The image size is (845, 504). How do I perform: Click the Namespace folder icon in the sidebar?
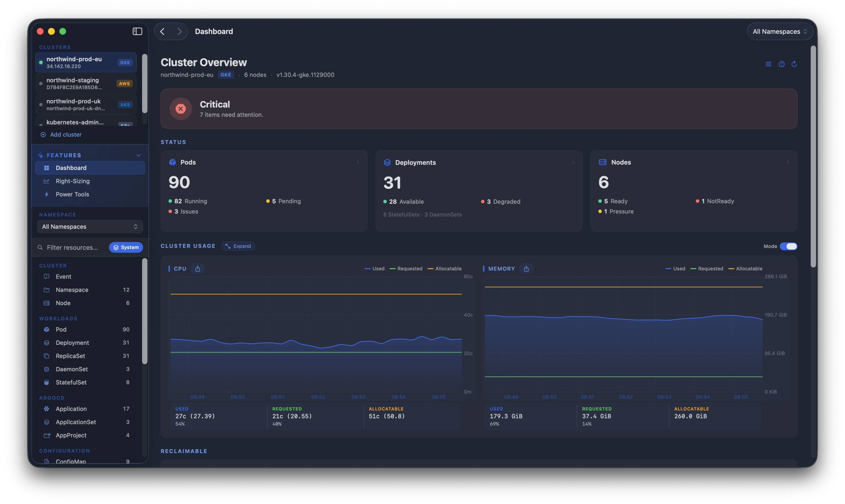pos(47,290)
